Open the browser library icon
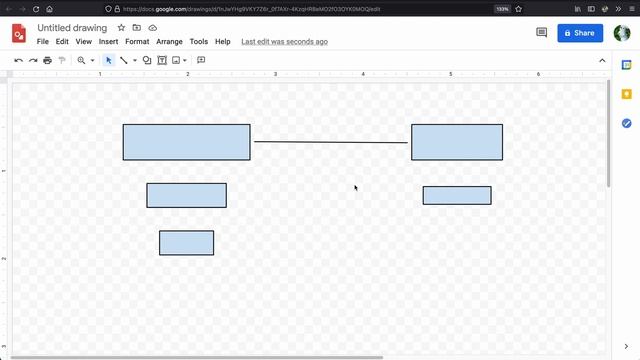Image resolution: width=640 pixels, height=360 pixels. click(x=578, y=9)
